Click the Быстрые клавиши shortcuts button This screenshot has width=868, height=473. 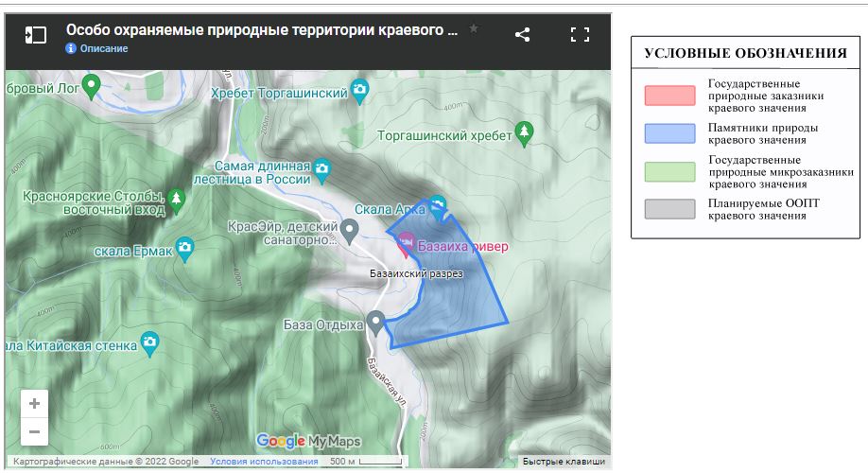pyautogui.click(x=564, y=461)
